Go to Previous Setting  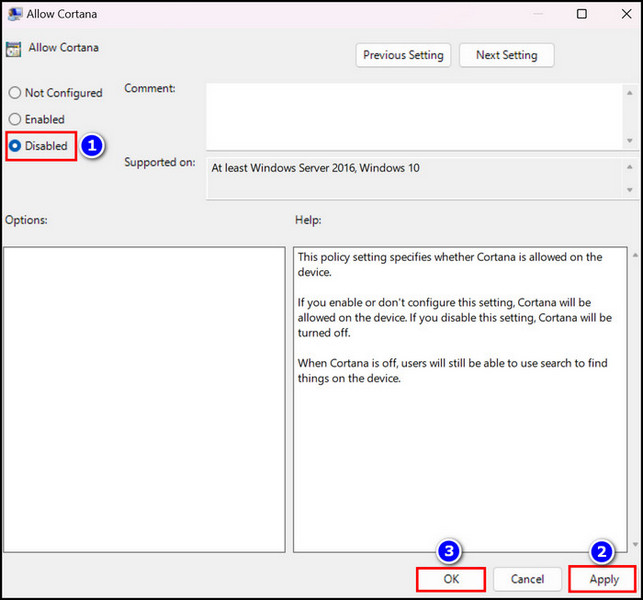pos(403,55)
